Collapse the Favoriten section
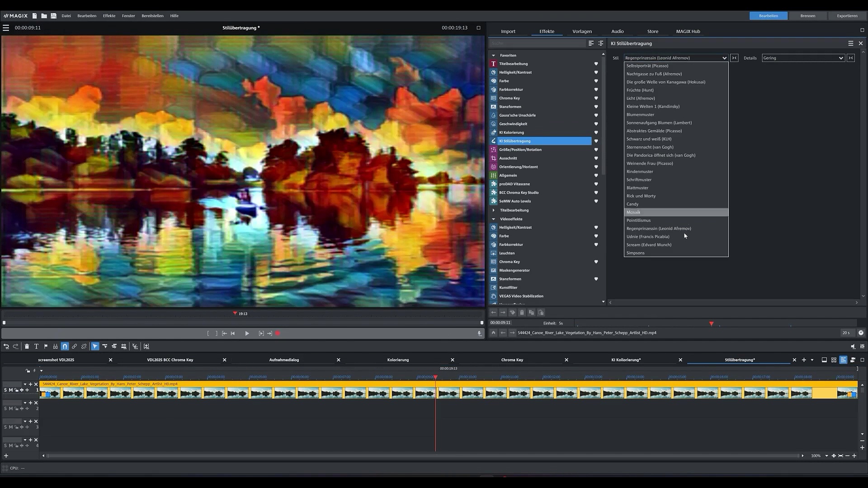The width and height of the screenshot is (868, 488). click(493, 55)
